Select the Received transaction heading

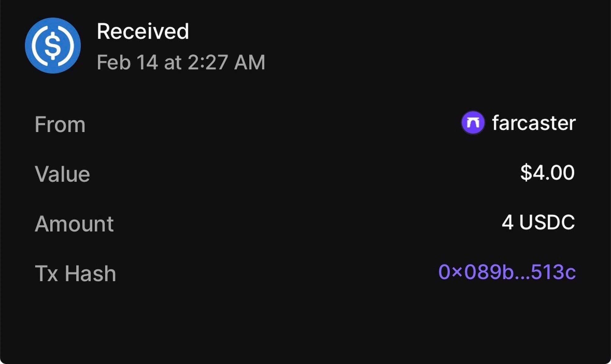[x=143, y=31]
